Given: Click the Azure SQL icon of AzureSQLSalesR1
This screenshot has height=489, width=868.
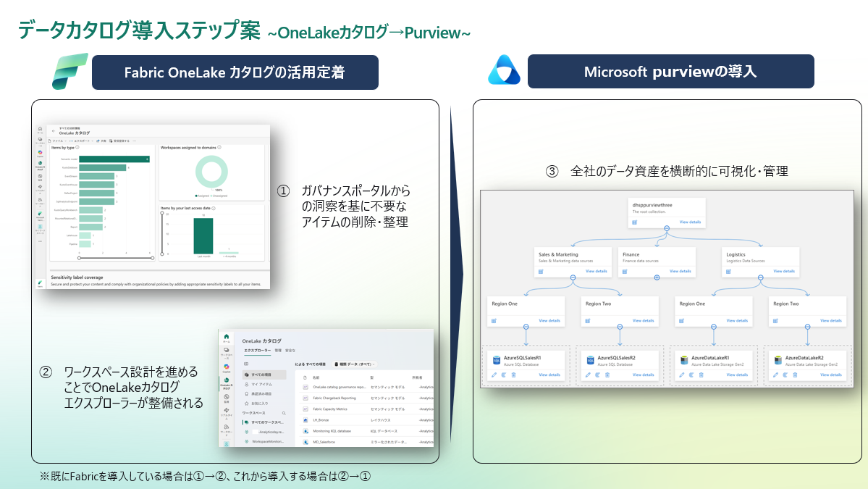Looking at the screenshot, I should [x=497, y=361].
